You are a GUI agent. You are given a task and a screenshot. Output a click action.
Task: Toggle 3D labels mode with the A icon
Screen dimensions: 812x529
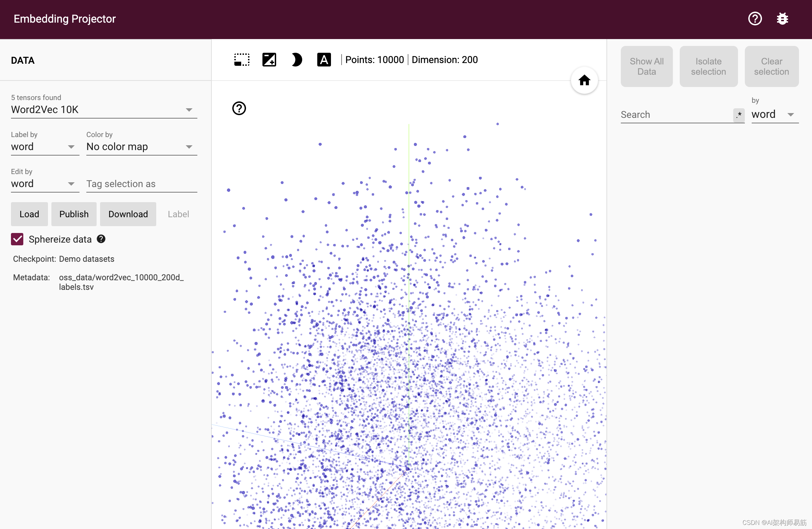[x=324, y=60]
